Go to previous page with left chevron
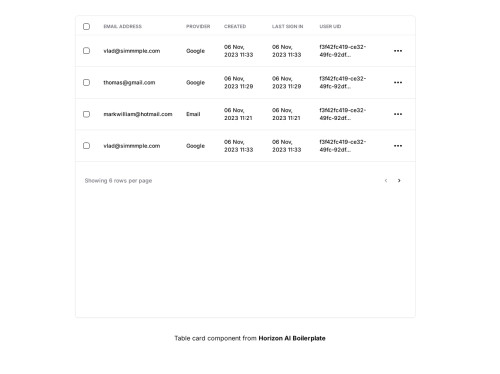Screen dimensions: 500x374 386,180
